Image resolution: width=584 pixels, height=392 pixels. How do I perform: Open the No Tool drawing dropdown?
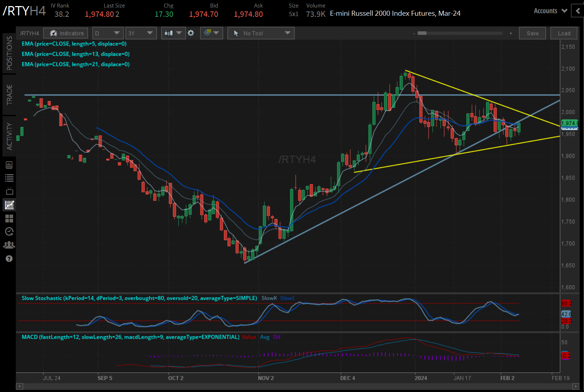(261, 33)
